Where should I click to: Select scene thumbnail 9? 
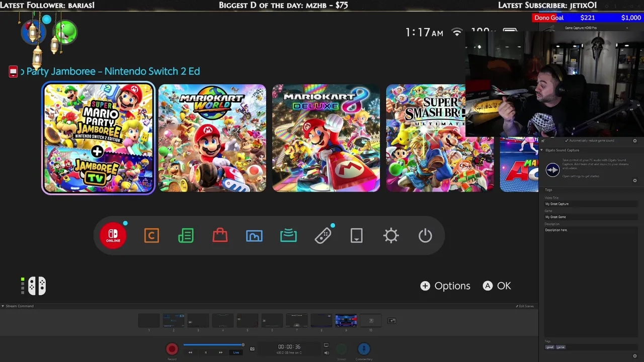point(346,320)
